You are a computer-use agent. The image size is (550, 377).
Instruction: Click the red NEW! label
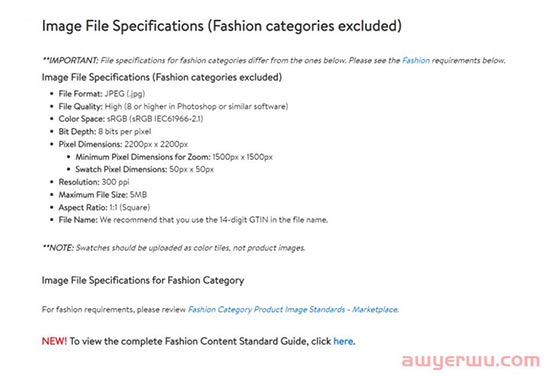[54, 341]
